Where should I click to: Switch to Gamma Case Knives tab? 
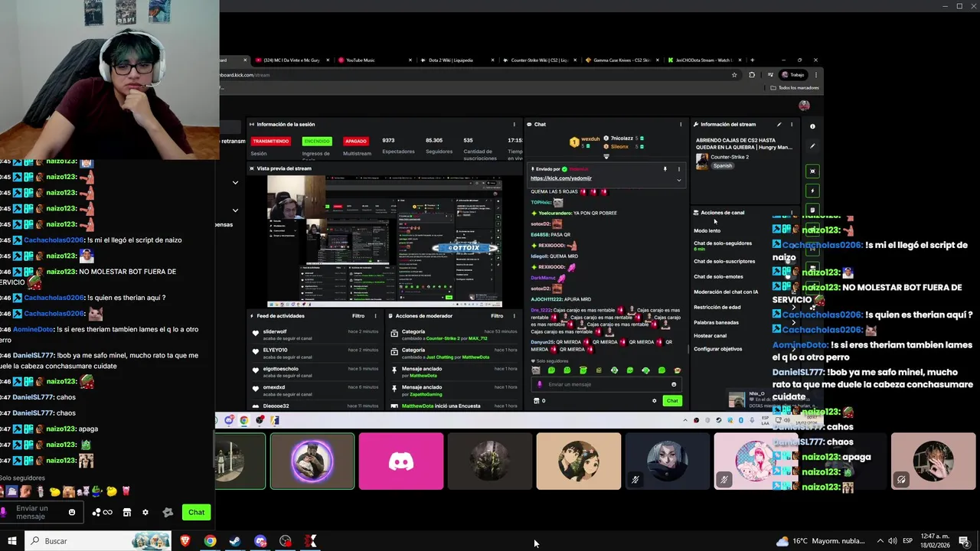[622, 60]
